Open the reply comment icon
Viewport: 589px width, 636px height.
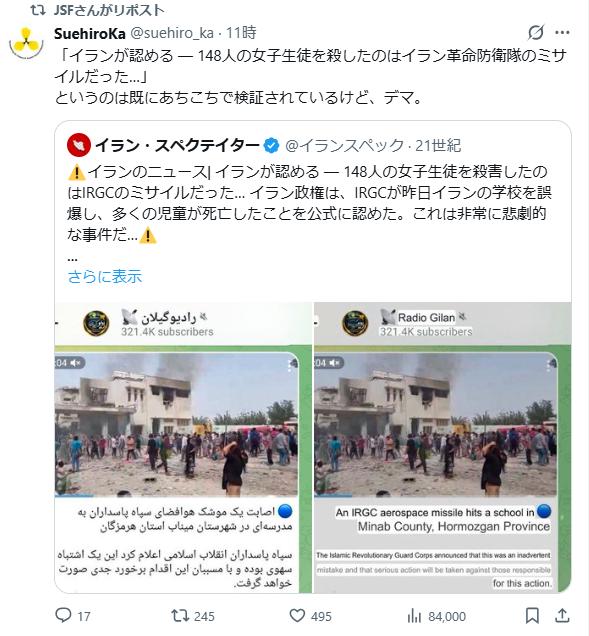tap(63, 615)
